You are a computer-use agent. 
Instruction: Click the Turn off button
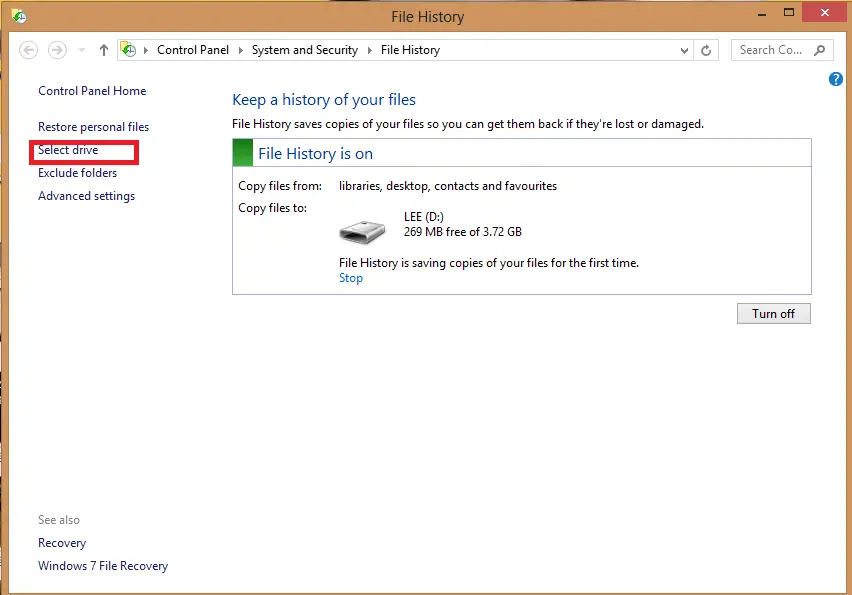tap(774, 314)
